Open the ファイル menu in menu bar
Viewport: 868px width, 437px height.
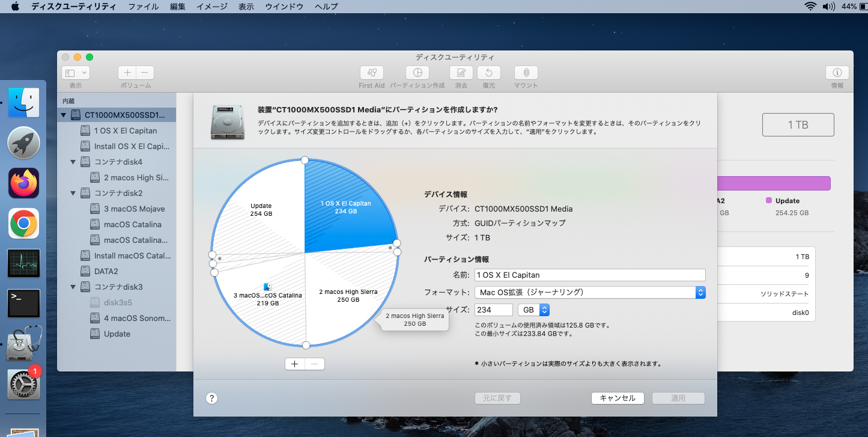coord(144,7)
